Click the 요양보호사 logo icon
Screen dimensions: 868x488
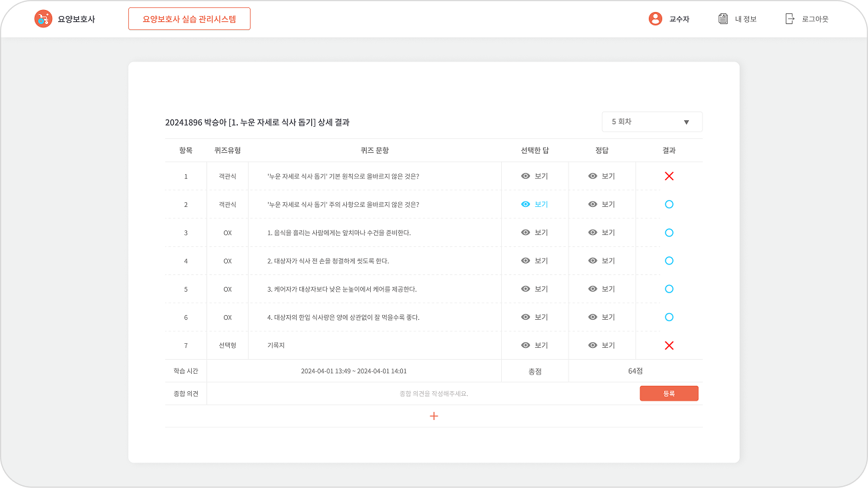43,19
